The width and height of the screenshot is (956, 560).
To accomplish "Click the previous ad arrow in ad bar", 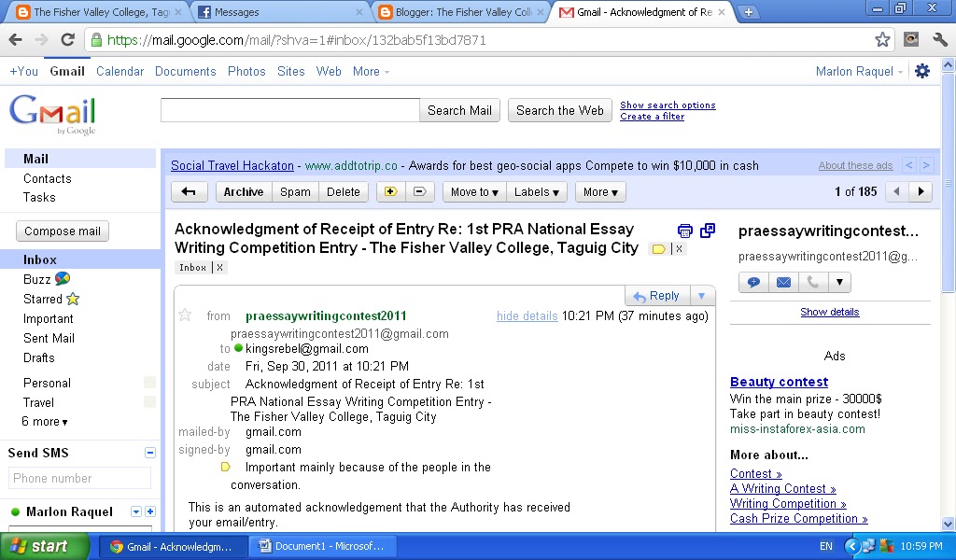I will (x=909, y=165).
